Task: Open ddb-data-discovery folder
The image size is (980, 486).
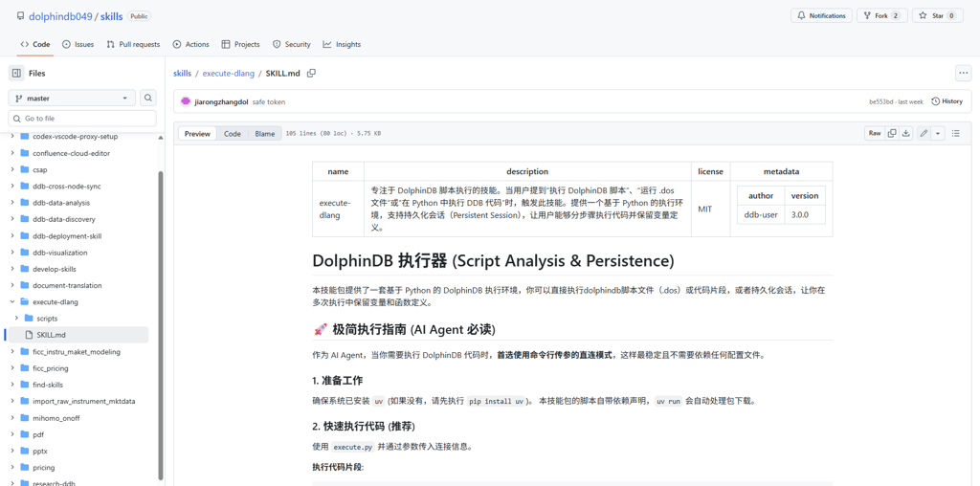Action: 64,219
